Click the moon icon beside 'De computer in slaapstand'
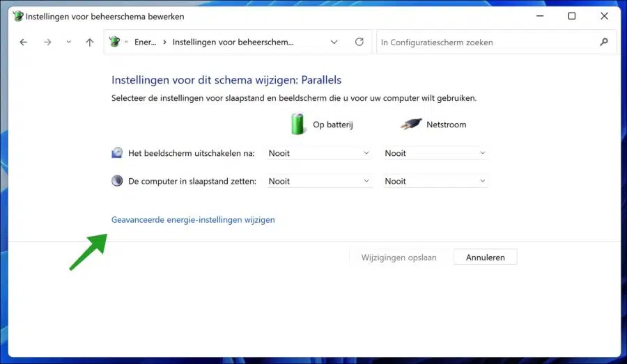This screenshot has width=627, height=364. (117, 180)
